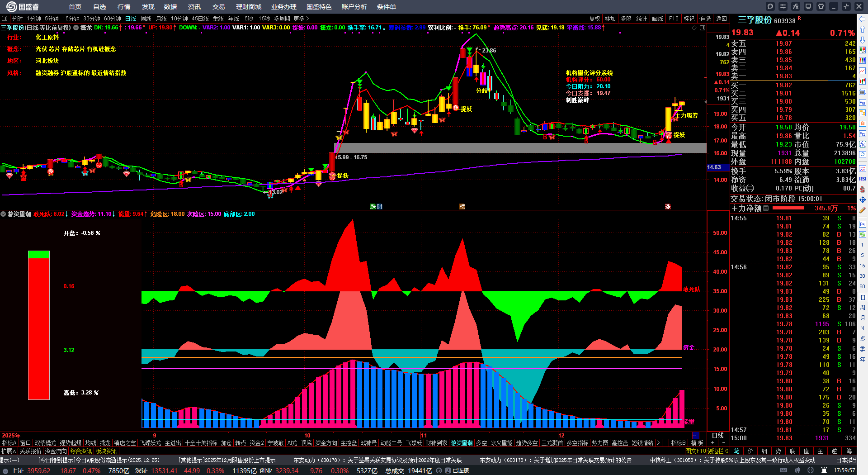Click the blue move-arrows sidebar icon
868x475 pixels.
pos(863,199)
